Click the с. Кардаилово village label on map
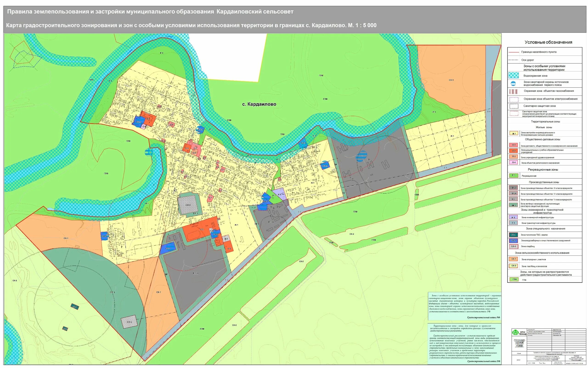This screenshot has height=368, width=588. coord(259,104)
